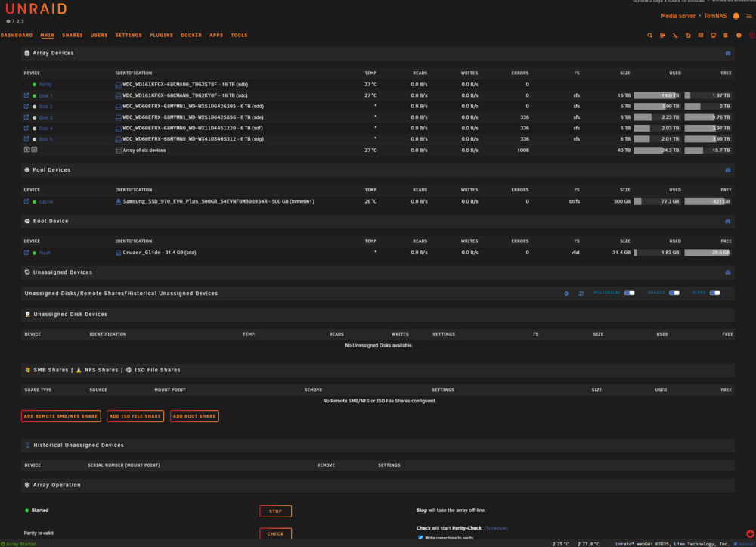Toggle the Shares switch
This screenshot has height=547, width=756.
[x=674, y=293]
